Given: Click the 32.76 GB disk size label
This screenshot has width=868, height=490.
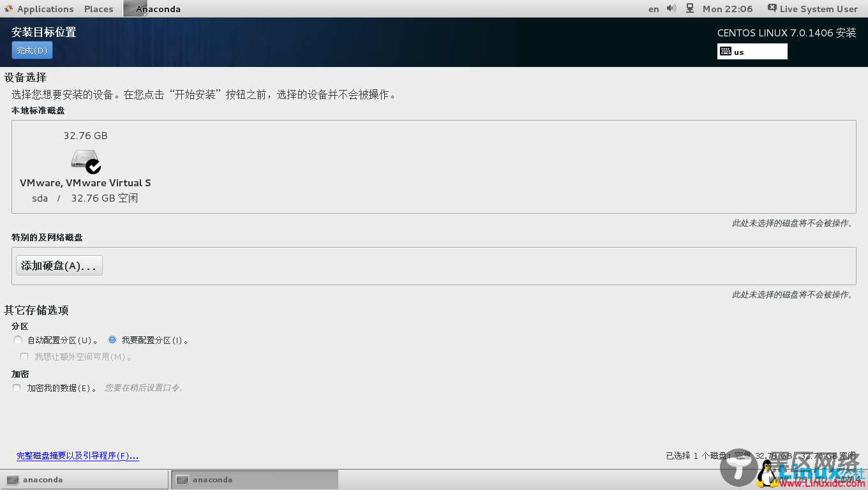Looking at the screenshot, I should 86,135.
